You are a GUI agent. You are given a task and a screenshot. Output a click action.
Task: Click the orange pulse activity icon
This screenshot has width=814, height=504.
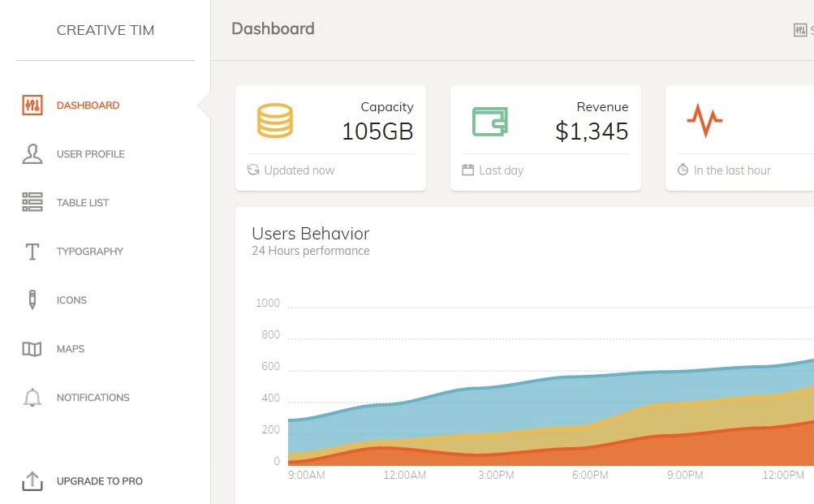pos(704,120)
